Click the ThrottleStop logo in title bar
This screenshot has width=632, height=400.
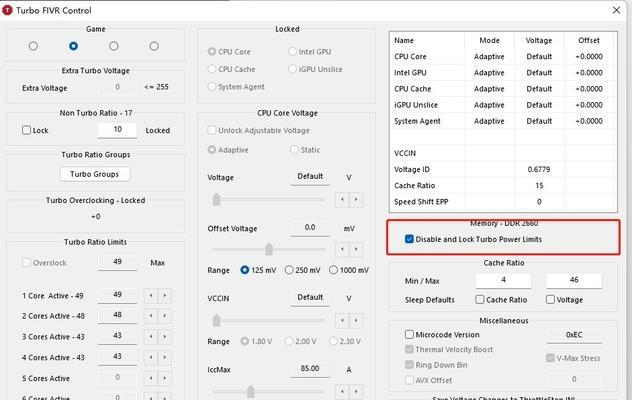[7, 10]
